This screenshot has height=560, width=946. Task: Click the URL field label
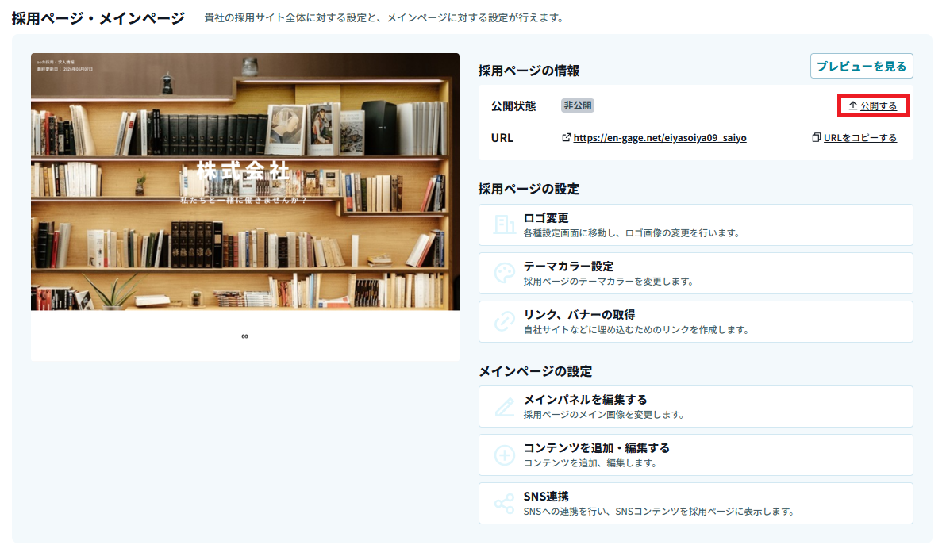pyautogui.click(x=502, y=138)
